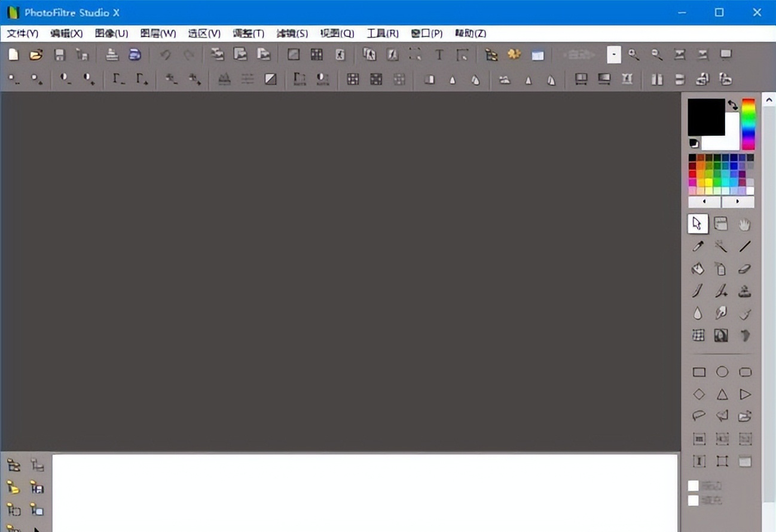Screen dimensions: 776x532
Task: Choose the Rounded rectangle selection shape
Action: (745, 372)
